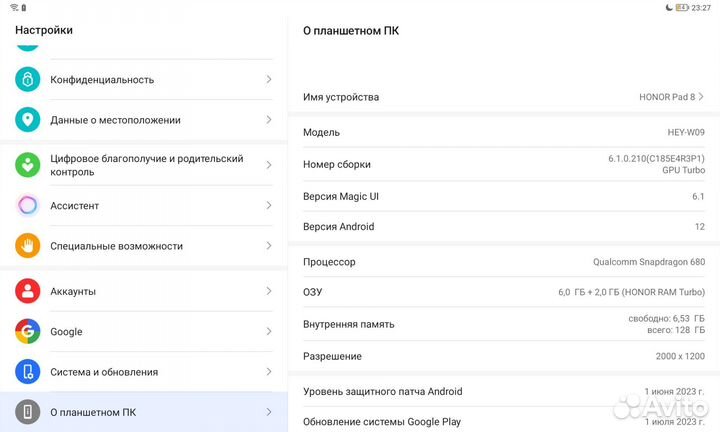Screen dimensions: 720x432
Task: Tap the grey About tablet icon
Action: pyautogui.click(x=28, y=412)
